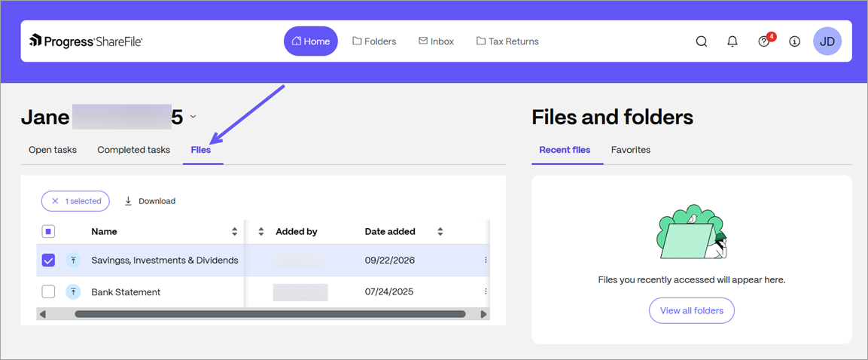
Task: Open the Inbox navigation item
Action: click(x=436, y=41)
